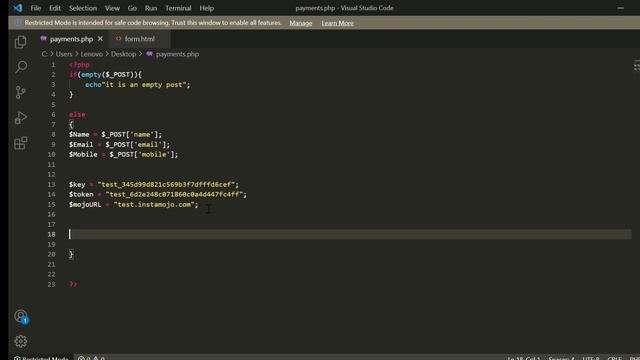Open the Source Control view icon
This screenshot has height=360, width=640.
20,92
